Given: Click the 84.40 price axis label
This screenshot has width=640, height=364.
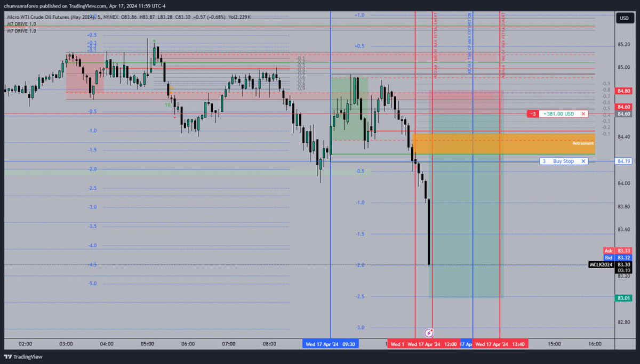Looking at the screenshot, I should tap(623, 137).
